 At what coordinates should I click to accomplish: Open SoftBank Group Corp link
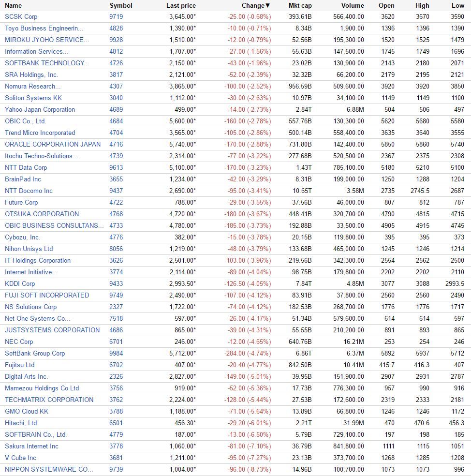point(35,353)
